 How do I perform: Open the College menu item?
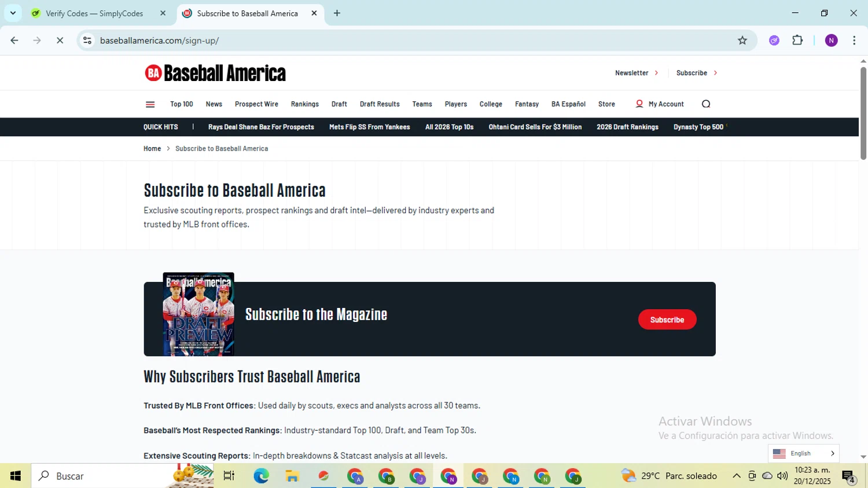pyautogui.click(x=491, y=104)
